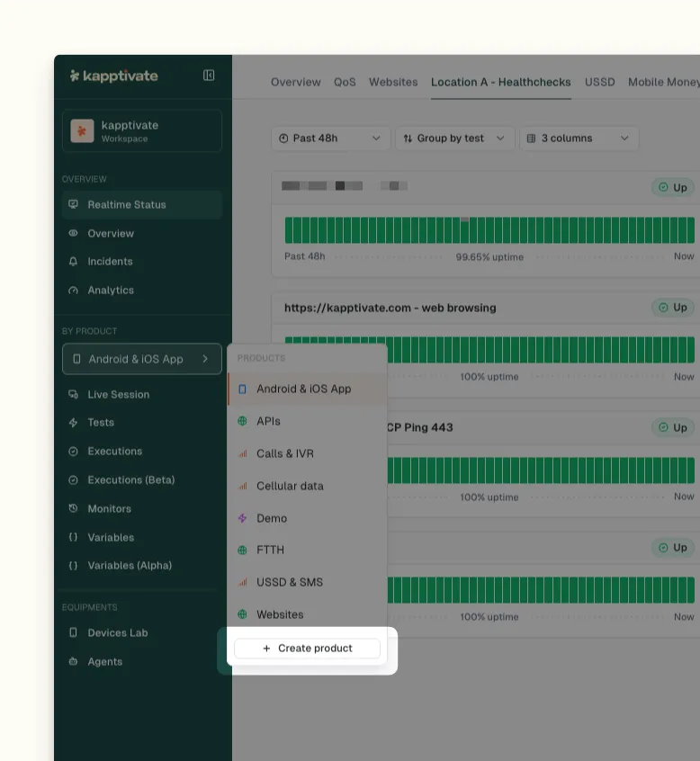Click the Live Session icon
The image size is (700, 761).
pos(73,394)
